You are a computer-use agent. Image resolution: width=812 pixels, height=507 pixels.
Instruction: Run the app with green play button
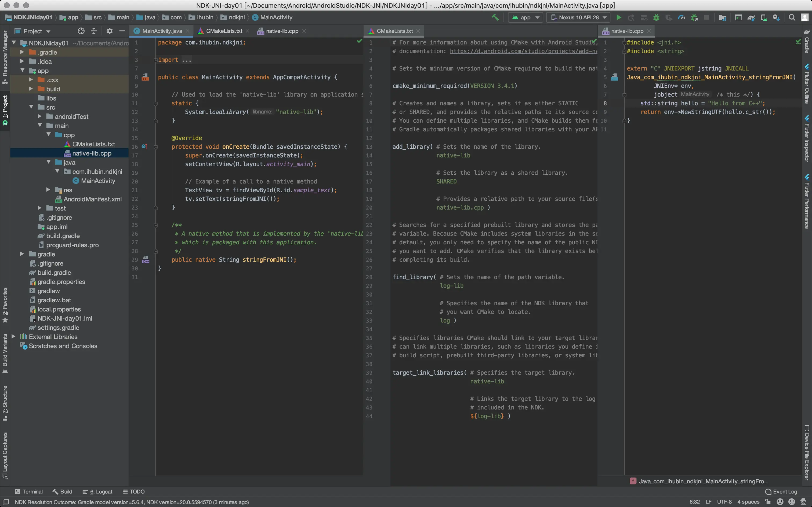[619, 17]
